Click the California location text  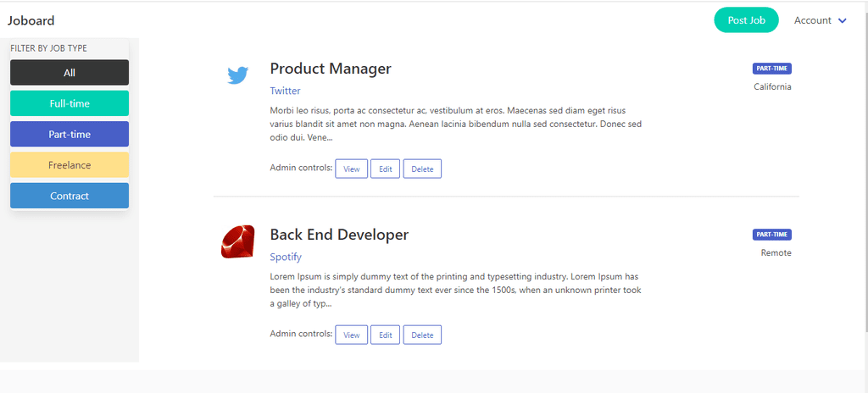coord(773,87)
